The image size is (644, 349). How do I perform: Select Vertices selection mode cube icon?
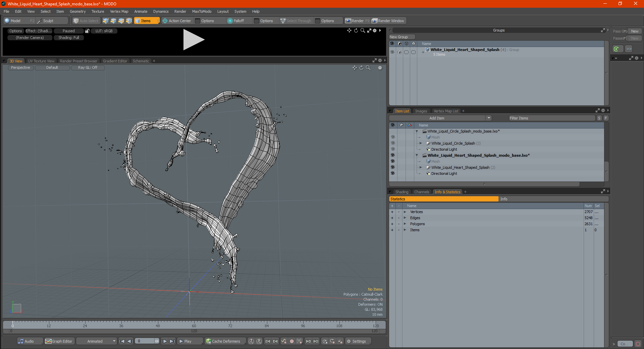[106, 21]
